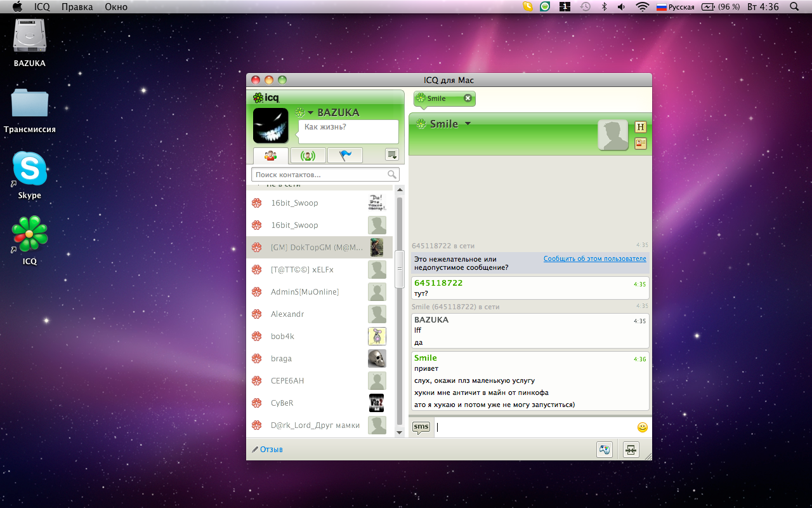Screen dimensions: 812x508
Task: Open the Правка menu
Action: [x=77, y=7]
